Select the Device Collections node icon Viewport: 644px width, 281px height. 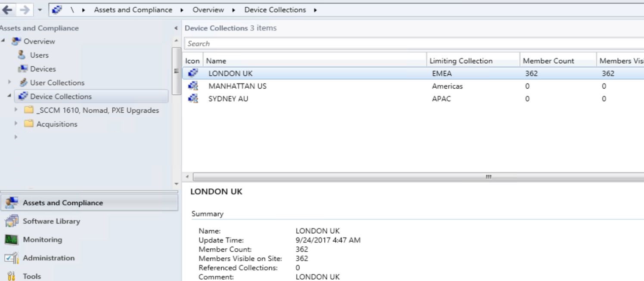pyautogui.click(x=23, y=96)
